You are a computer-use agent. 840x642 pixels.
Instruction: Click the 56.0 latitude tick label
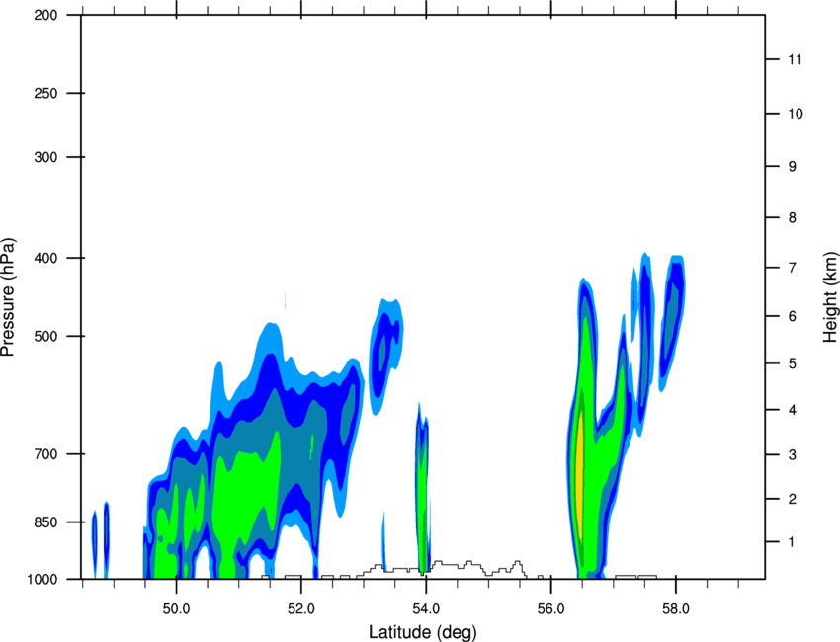pos(551,608)
